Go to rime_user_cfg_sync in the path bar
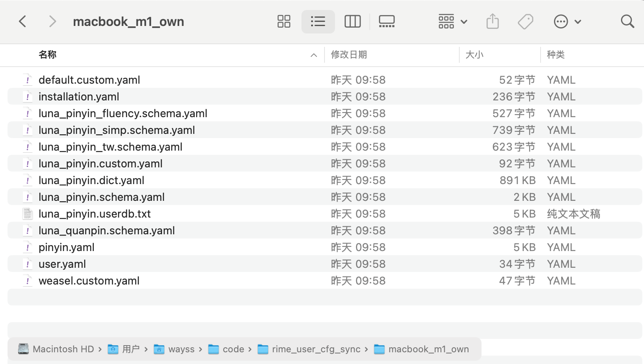The height and width of the screenshot is (364, 644). point(309,349)
